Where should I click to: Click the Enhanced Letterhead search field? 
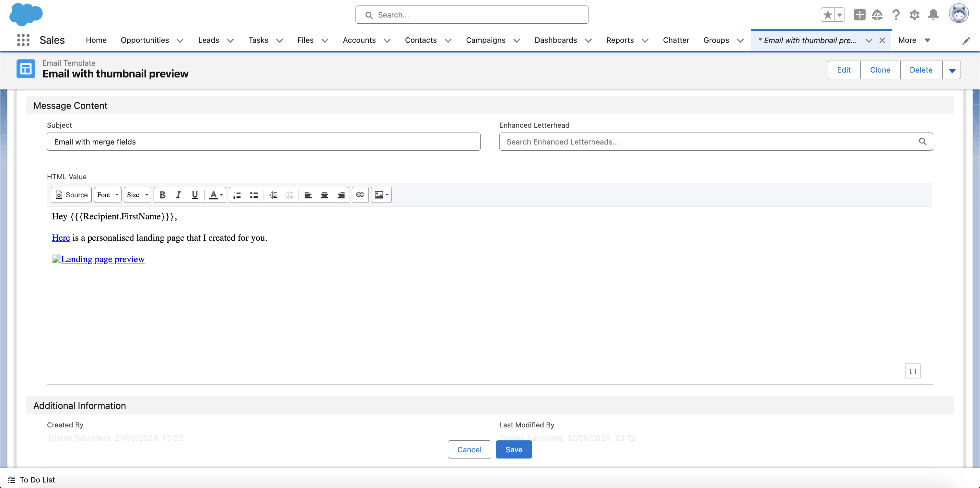[x=711, y=142]
